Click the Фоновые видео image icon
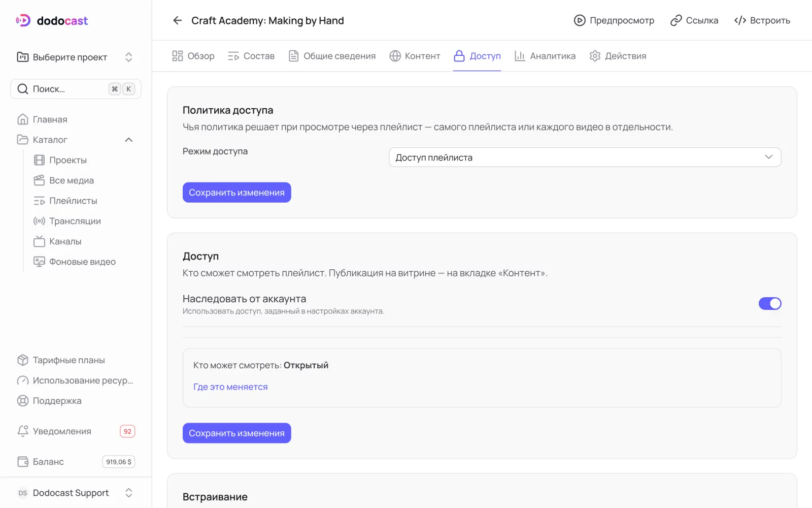812x508 pixels. pyautogui.click(x=39, y=262)
